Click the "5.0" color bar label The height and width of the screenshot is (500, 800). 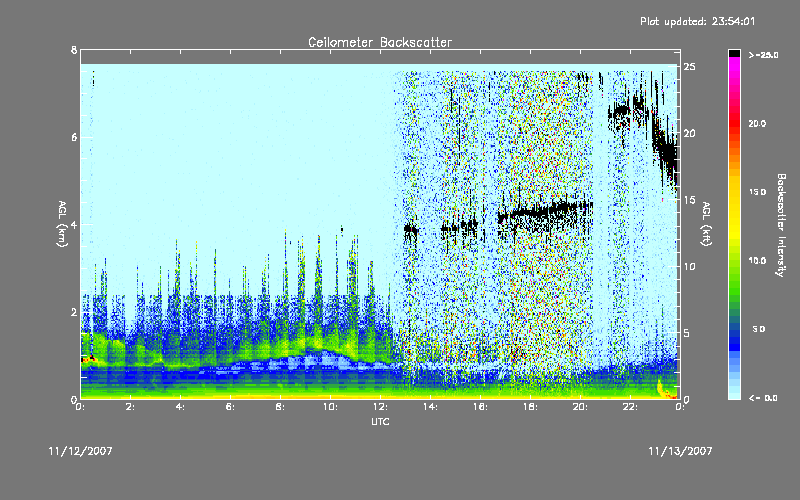[759, 329]
